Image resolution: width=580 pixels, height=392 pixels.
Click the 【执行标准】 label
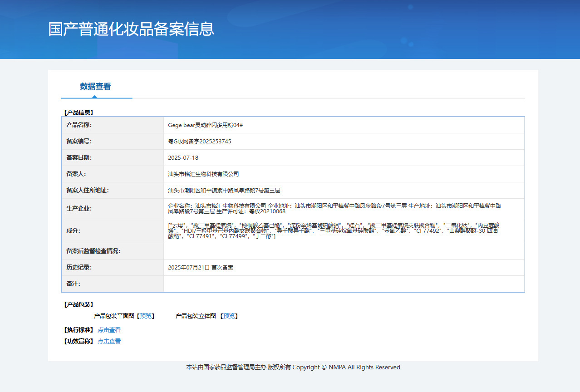[x=78, y=330]
